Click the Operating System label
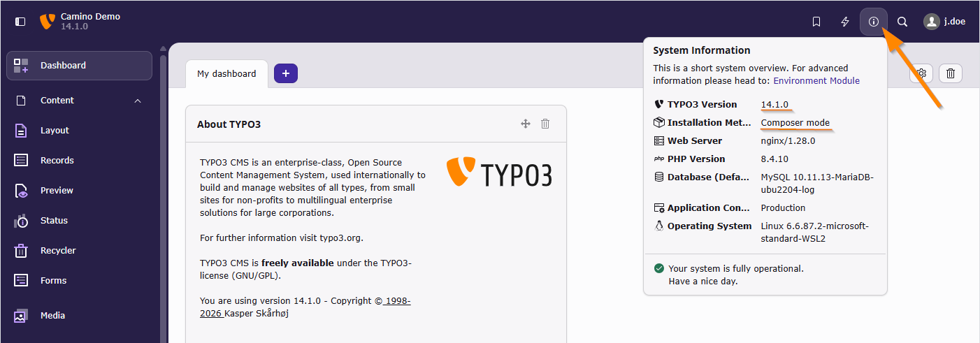This screenshot has height=343, width=980. (709, 226)
